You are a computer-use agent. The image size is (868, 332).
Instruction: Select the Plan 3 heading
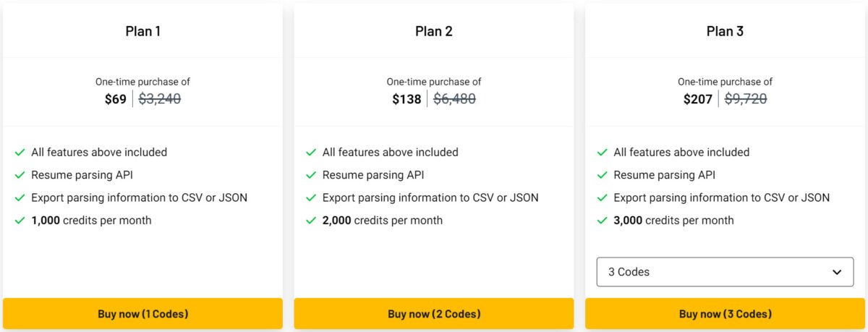pos(725,31)
